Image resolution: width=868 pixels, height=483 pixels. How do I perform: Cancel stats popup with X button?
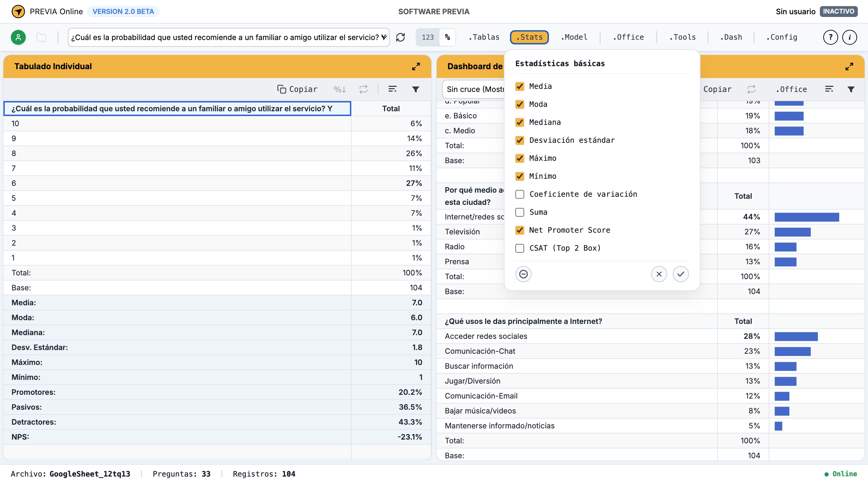click(659, 274)
